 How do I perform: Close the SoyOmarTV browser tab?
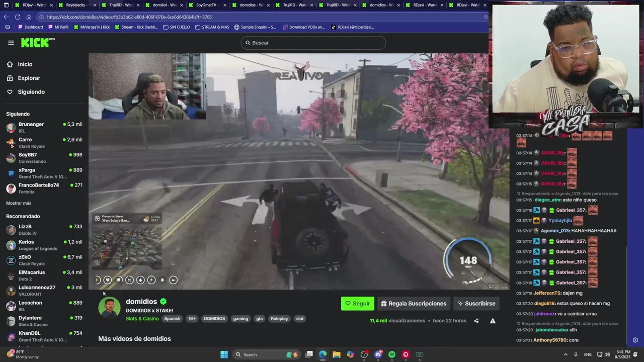pyautogui.click(x=224, y=5)
